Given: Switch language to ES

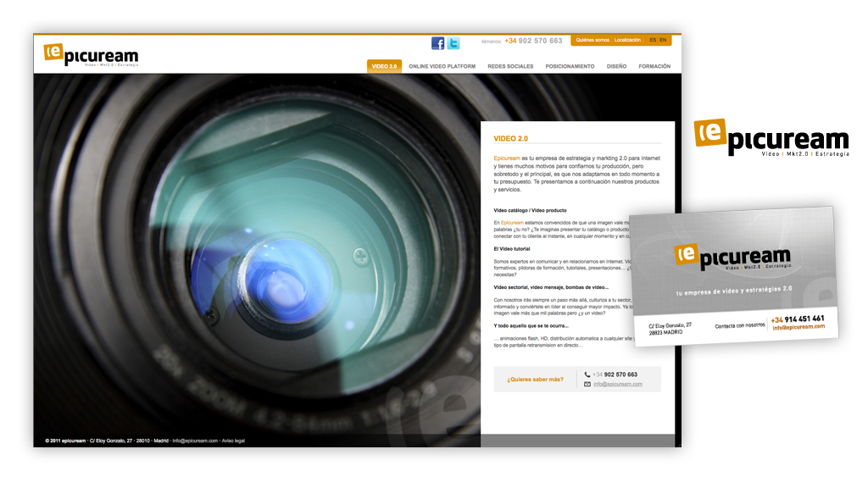Looking at the screenshot, I should point(653,40).
